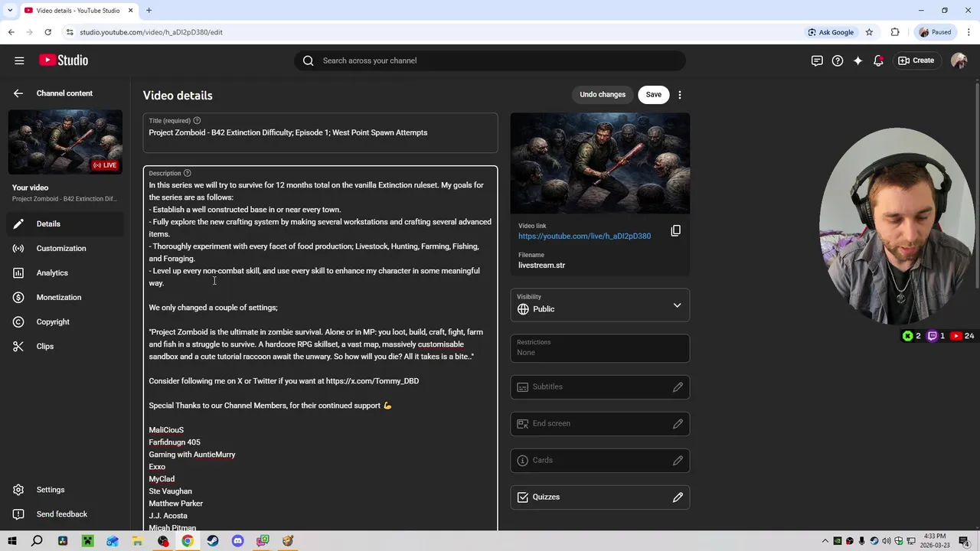Click the Cards row
Viewport: 980px width, 551px height.
point(600,461)
